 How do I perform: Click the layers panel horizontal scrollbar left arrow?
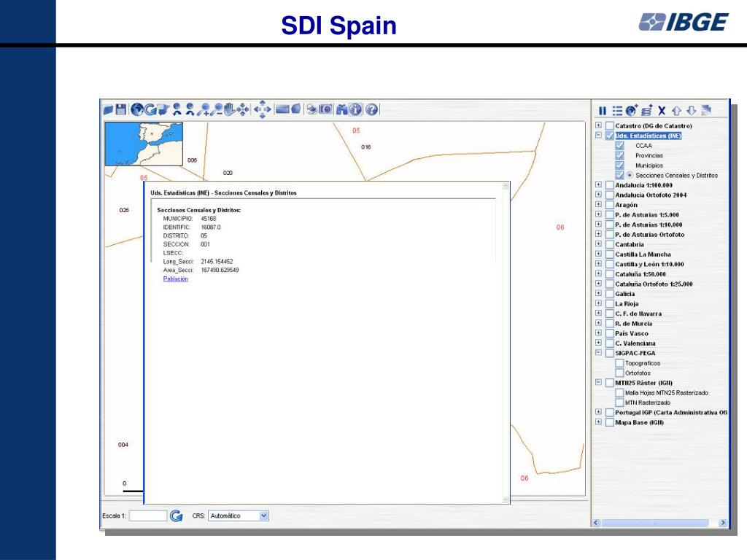[x=597, y=523]
